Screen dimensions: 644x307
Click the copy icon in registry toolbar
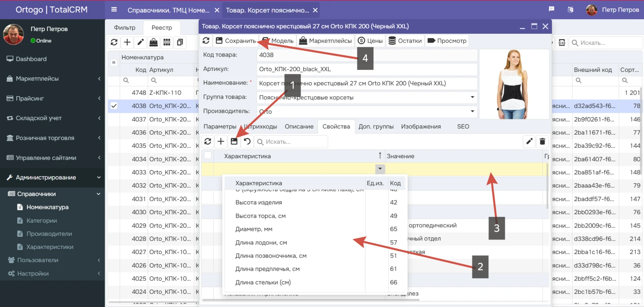point(180,42)
